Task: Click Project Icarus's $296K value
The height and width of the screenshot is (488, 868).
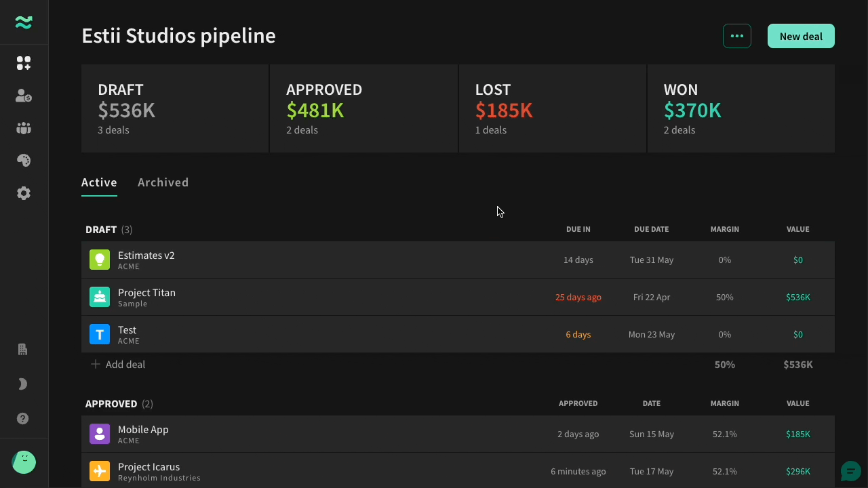Action: pos(798,471)
